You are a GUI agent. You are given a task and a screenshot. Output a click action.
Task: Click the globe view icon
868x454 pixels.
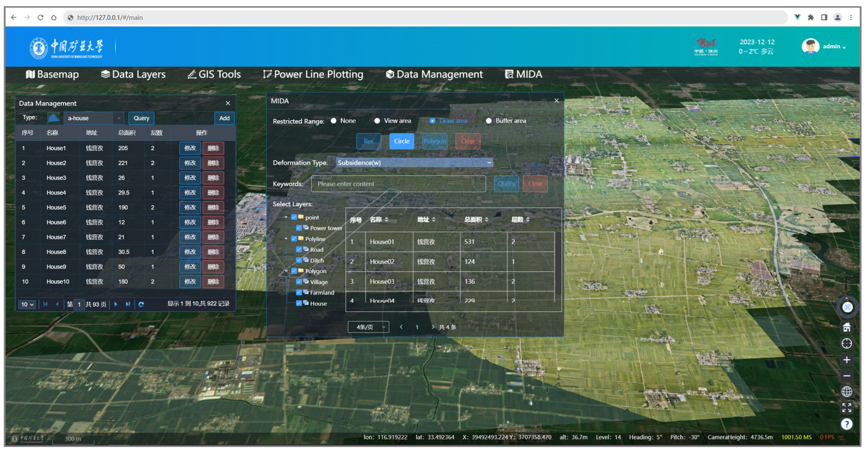coord(846,392)
